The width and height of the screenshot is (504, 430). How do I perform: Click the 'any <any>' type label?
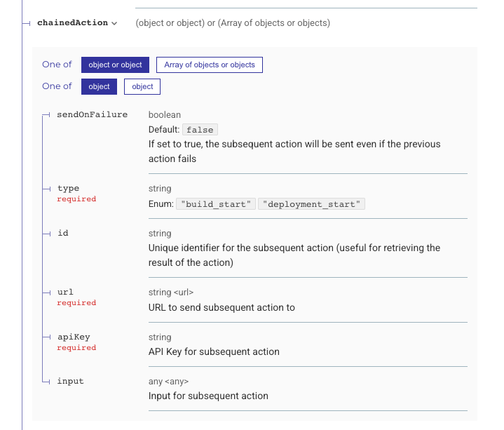pyautogui.click(x=168, y=382)
